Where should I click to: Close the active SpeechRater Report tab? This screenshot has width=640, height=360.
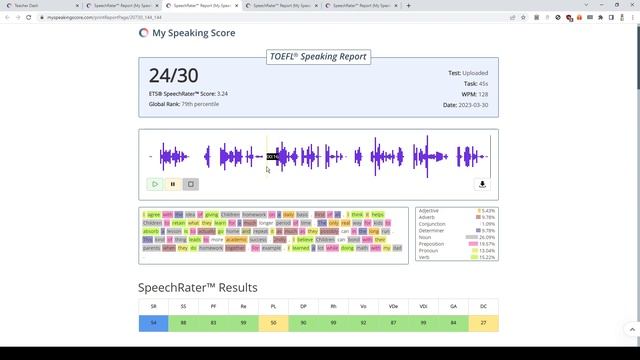[236, 6]
